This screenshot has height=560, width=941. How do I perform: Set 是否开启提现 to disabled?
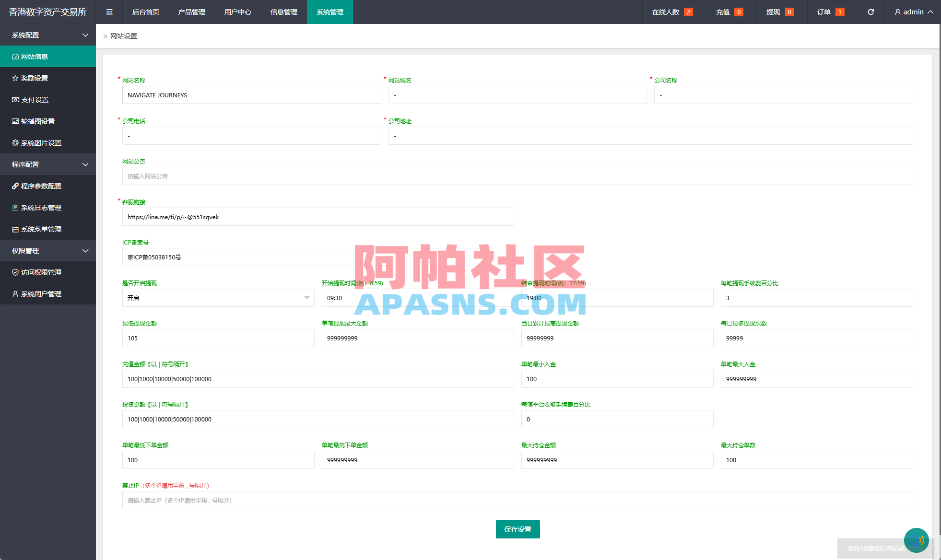218,298
